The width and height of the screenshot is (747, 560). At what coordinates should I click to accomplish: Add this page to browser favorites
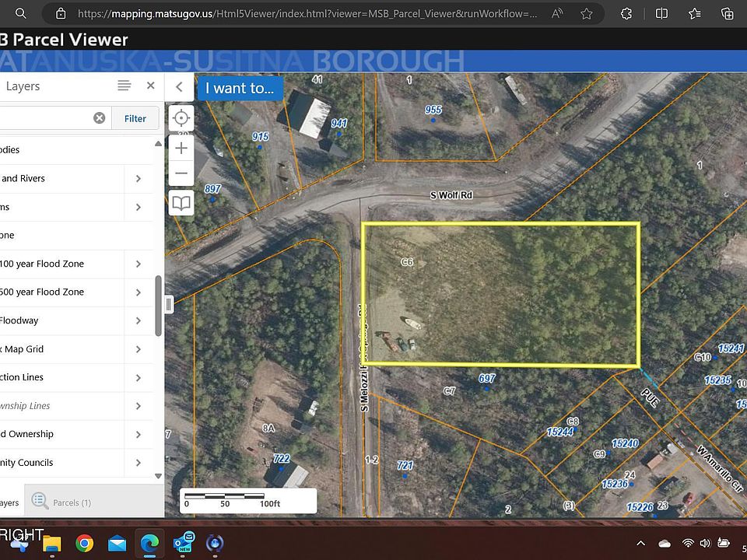587,13
